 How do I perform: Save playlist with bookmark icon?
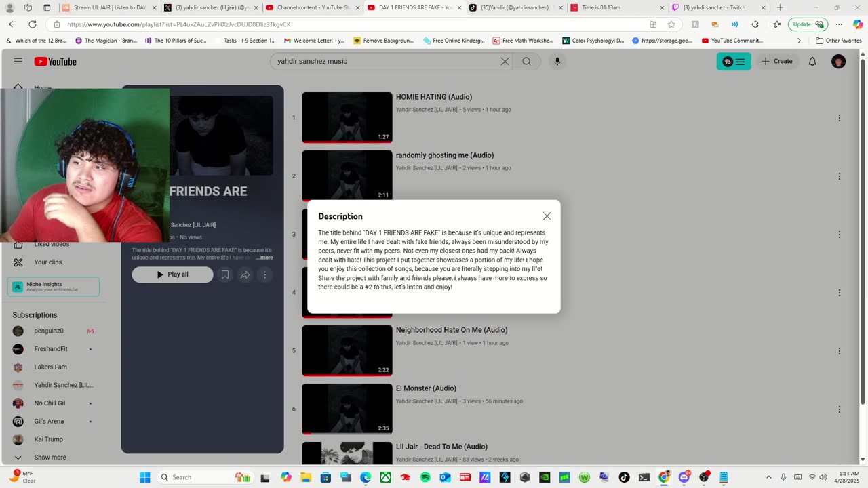tap(225, 274)
